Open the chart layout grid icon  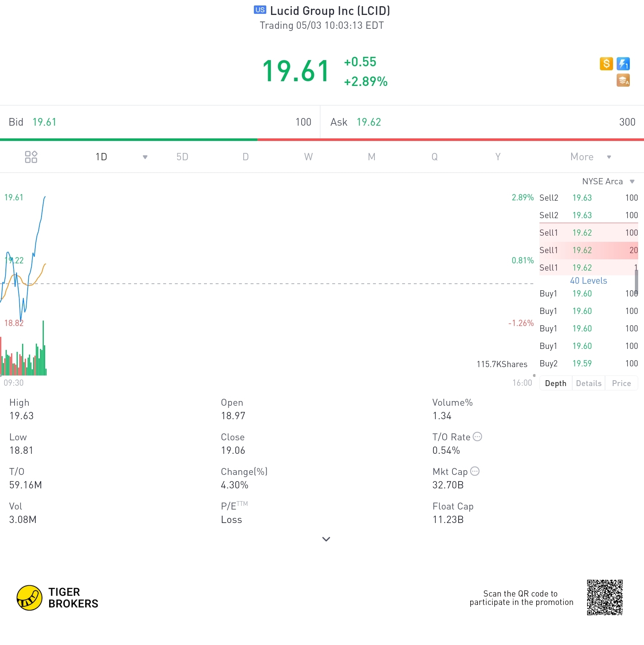[31, 157]
